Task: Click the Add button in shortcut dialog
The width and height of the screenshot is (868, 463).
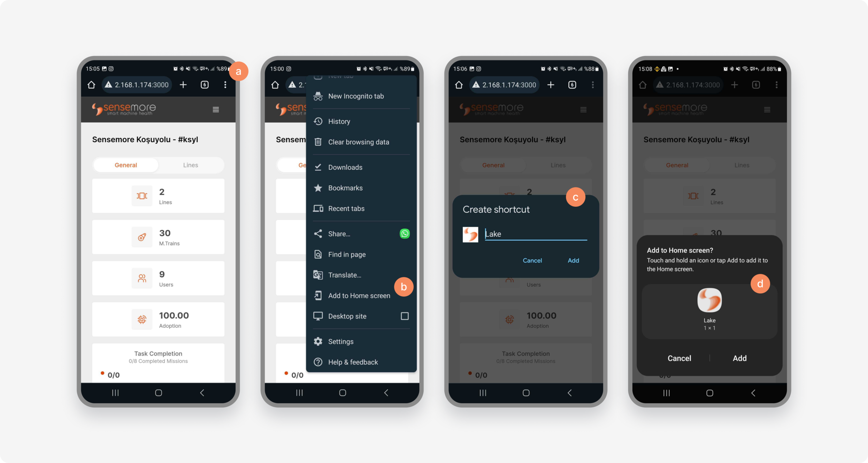Action: click(x=573, y=260)
